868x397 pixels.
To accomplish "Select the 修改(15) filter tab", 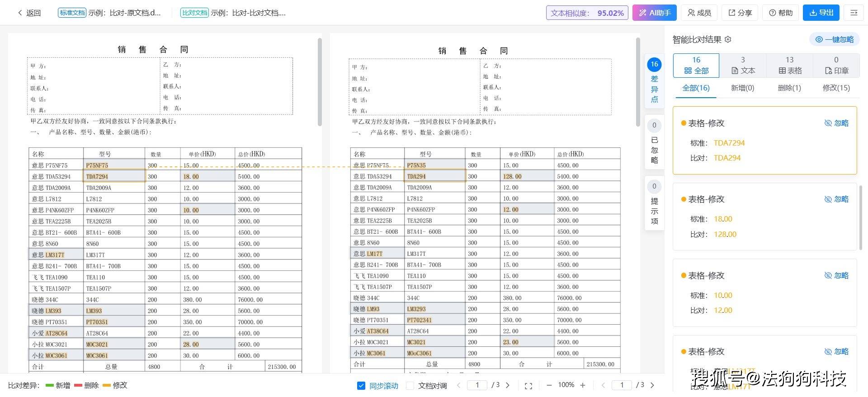I will (x=836, y=88).
